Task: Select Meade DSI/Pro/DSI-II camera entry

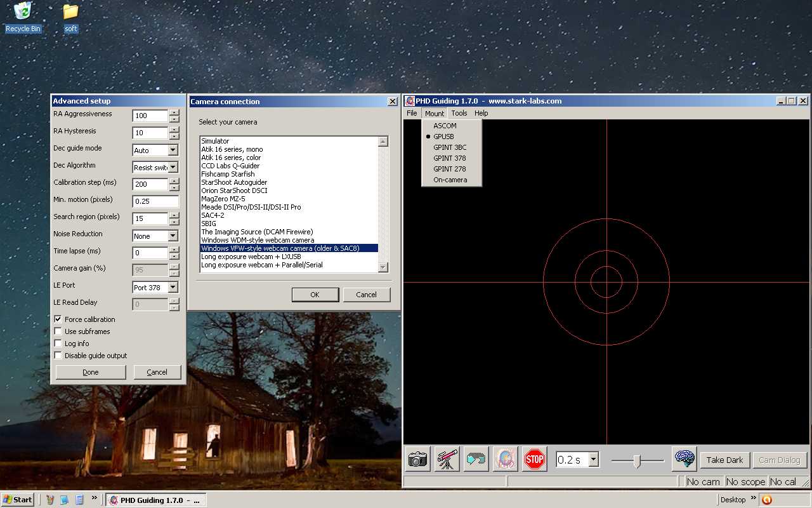Action: [x=289, y=207]
